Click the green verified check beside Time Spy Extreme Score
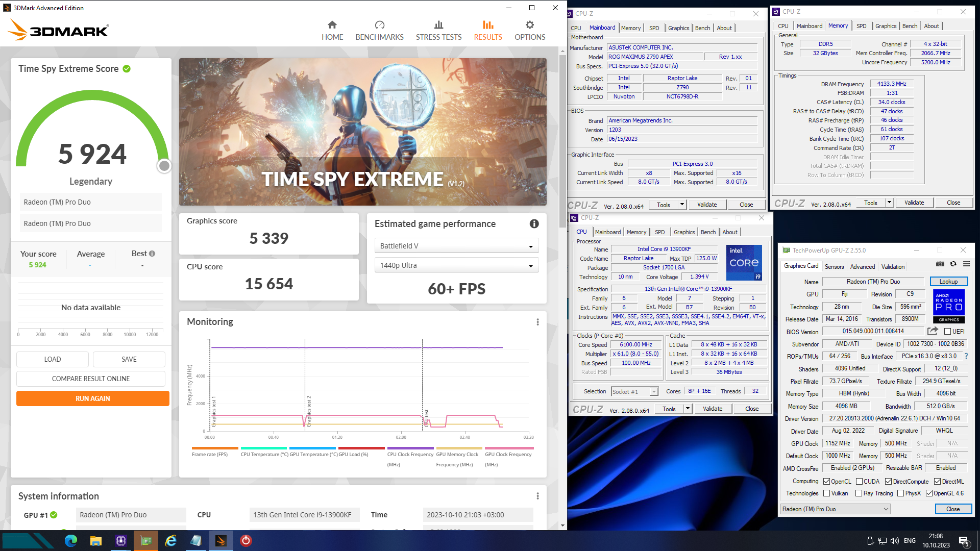This screenshot has height=551, width=980. click(127, 68)
